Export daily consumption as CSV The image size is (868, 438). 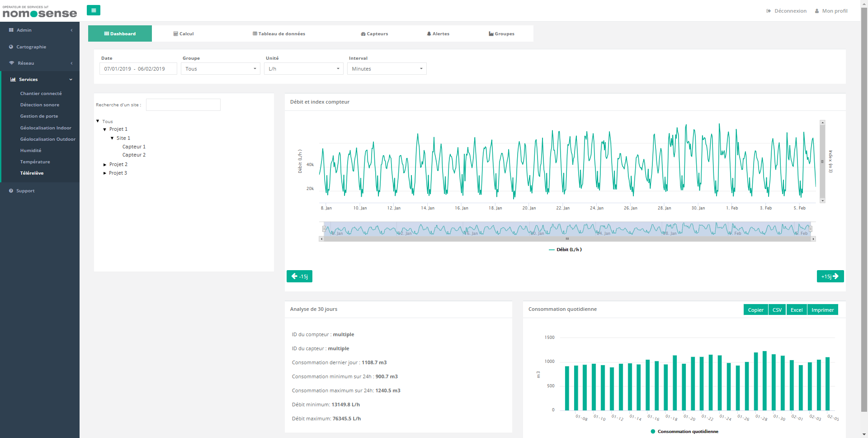point(777,310)
